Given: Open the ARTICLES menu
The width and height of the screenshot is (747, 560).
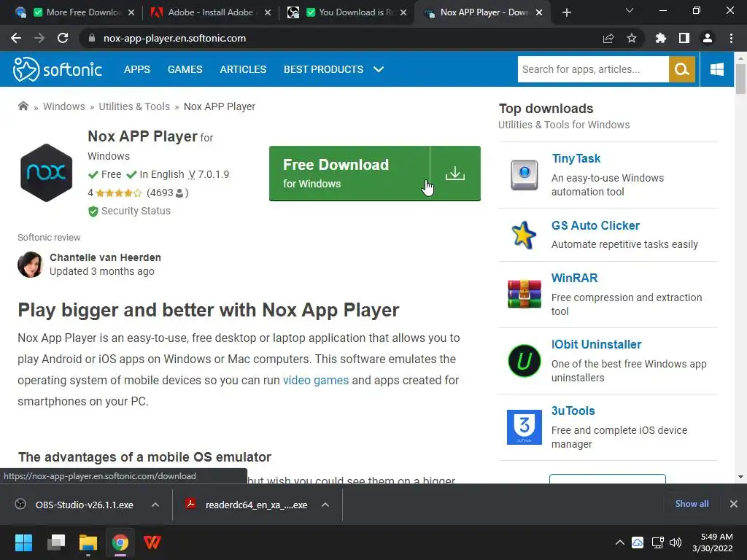Looking at the screenshot, I should (243, 69).
